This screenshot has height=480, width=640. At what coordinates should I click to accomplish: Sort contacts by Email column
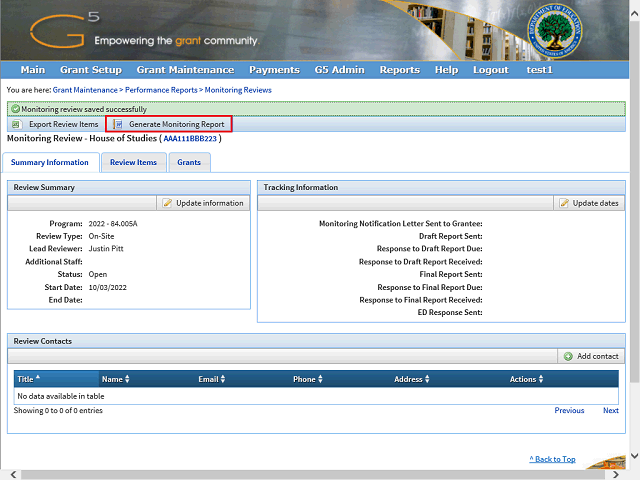click(x=211, y=379)
